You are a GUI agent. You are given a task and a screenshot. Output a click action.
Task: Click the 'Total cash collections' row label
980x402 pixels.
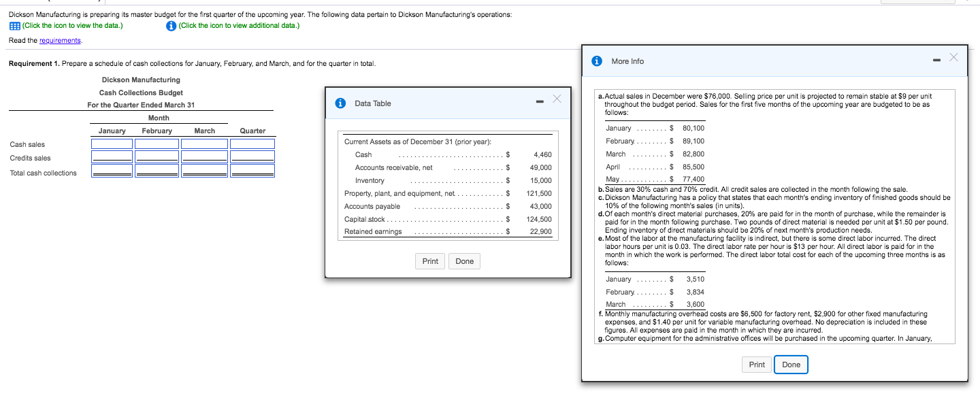pos(44,173)
